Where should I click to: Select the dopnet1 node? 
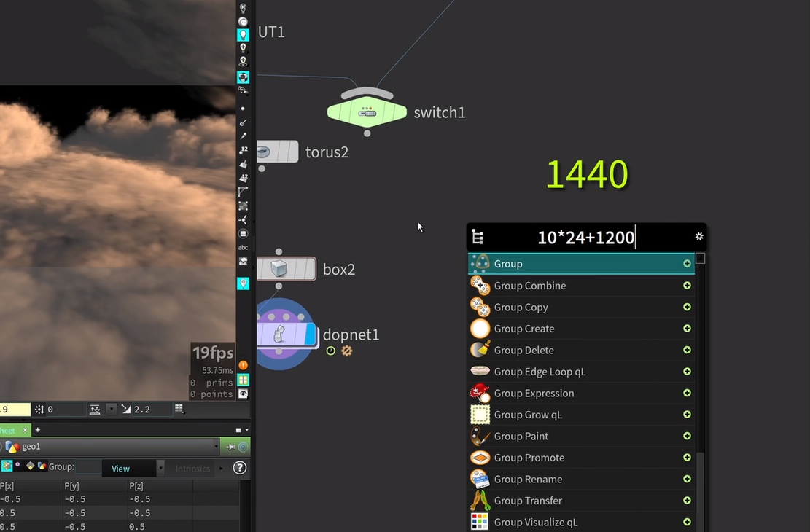[285, 335]
